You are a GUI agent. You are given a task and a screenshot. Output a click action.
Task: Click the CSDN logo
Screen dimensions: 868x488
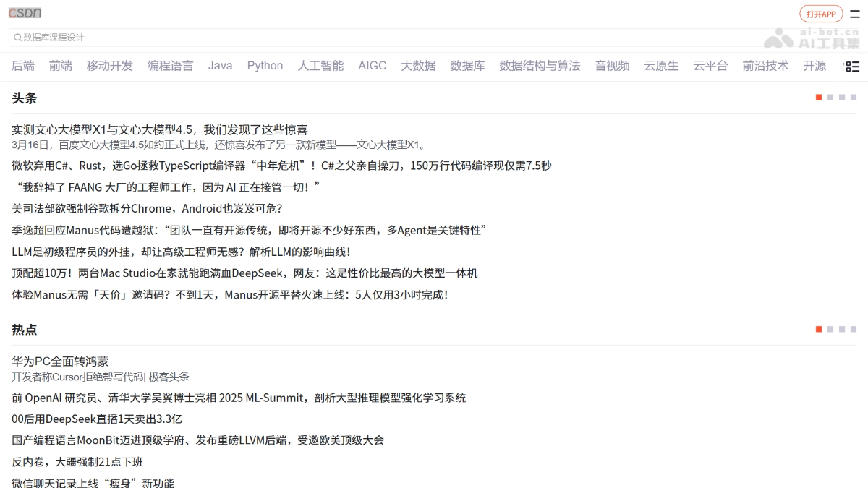point(25,13)
